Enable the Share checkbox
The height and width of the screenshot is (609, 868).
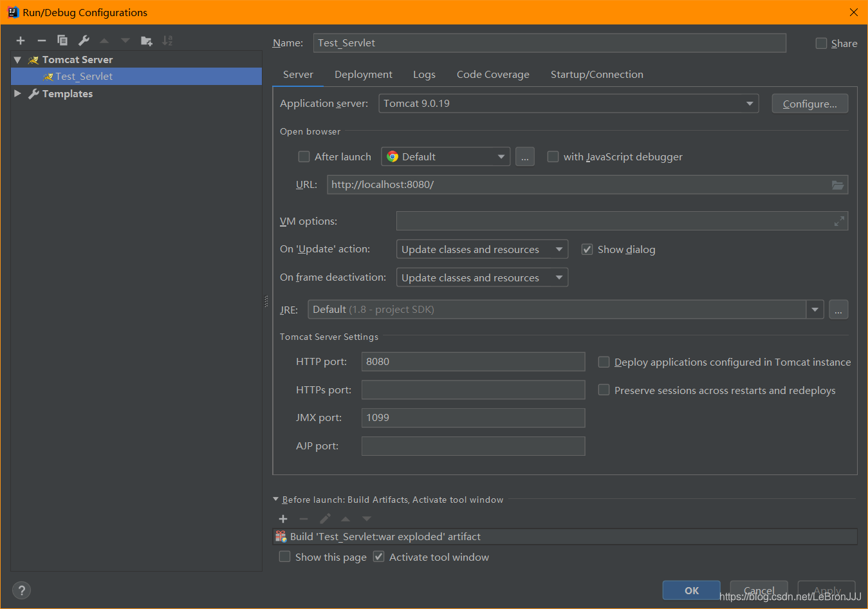point(821,43)
